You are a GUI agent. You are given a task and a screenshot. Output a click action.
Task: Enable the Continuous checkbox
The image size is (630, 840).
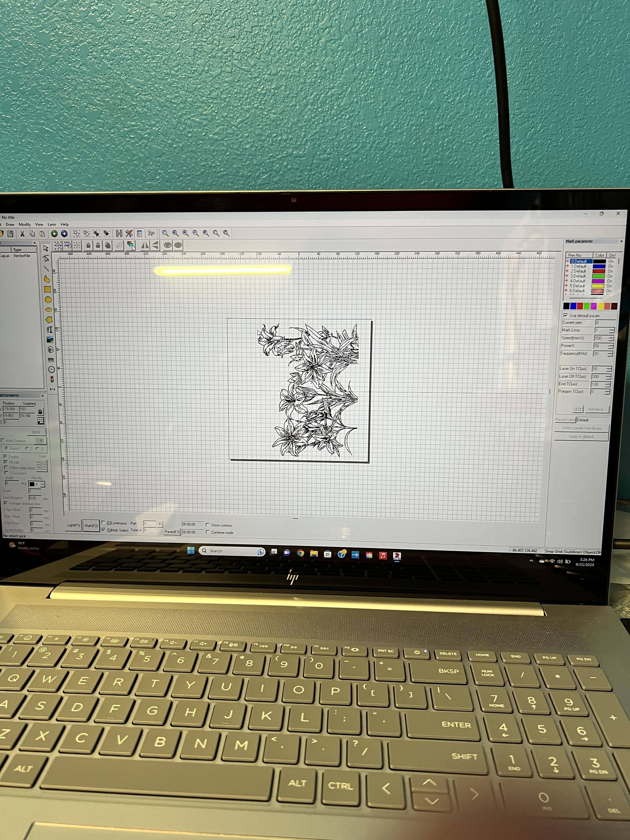[103, 523]
